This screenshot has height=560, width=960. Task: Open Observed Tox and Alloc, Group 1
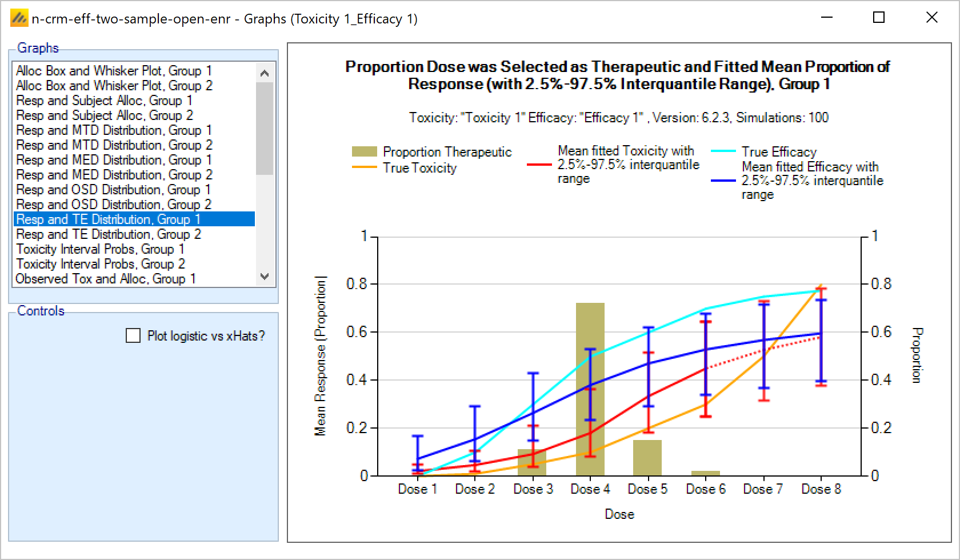[106, 279]
